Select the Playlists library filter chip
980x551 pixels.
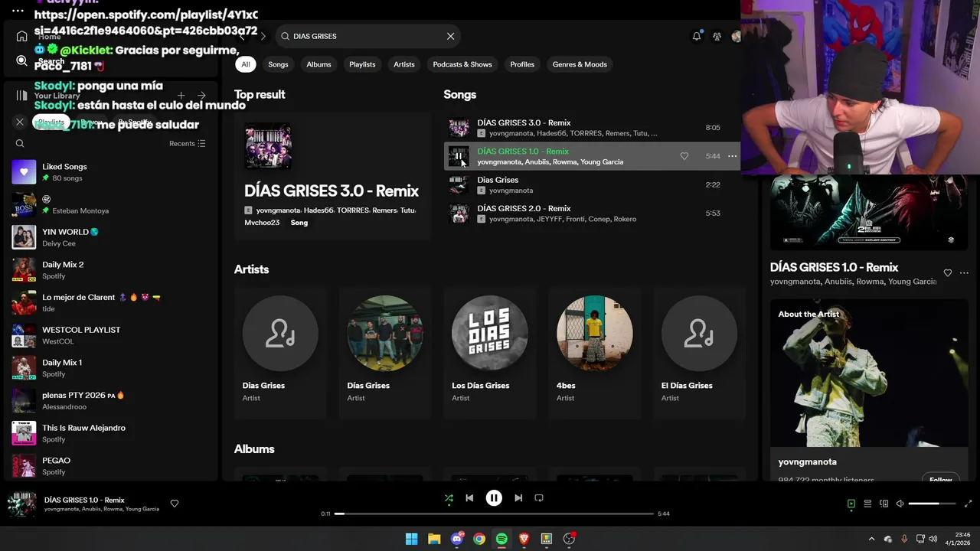click(x=51, y=122)
